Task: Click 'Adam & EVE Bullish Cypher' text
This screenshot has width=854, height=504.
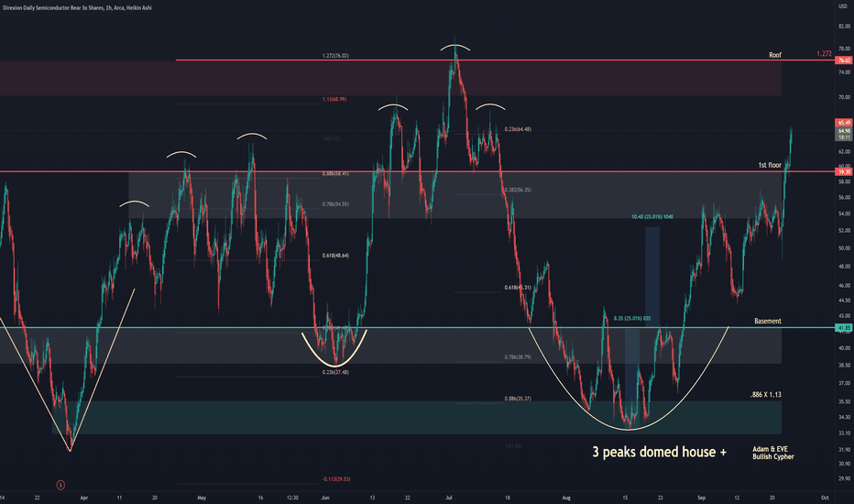Action: [x=772, y=453]
